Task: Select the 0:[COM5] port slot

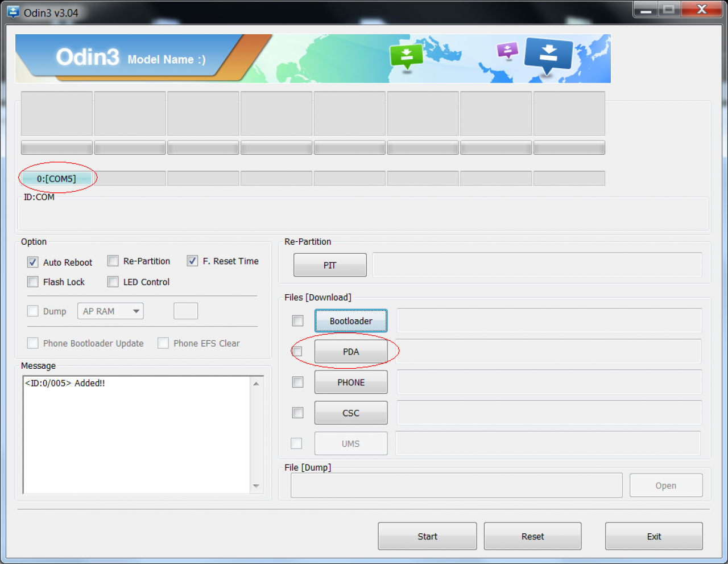Action: point(56,179)
